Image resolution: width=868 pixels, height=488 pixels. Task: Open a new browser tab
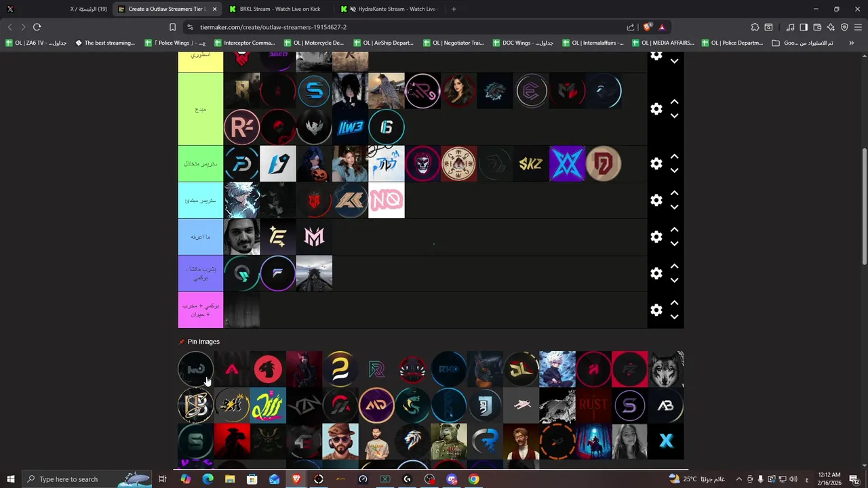(x=454, y=9)
